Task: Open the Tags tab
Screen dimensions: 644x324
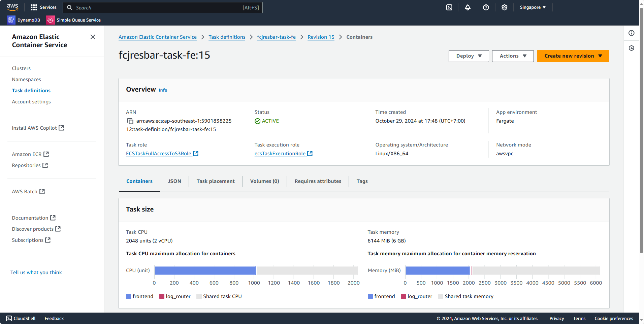Action: pyautogui.click(x=362, y=181)
